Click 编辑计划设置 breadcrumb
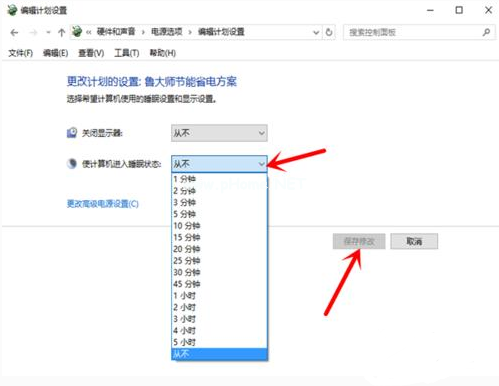The image size is (499, 386). point(221,32)
